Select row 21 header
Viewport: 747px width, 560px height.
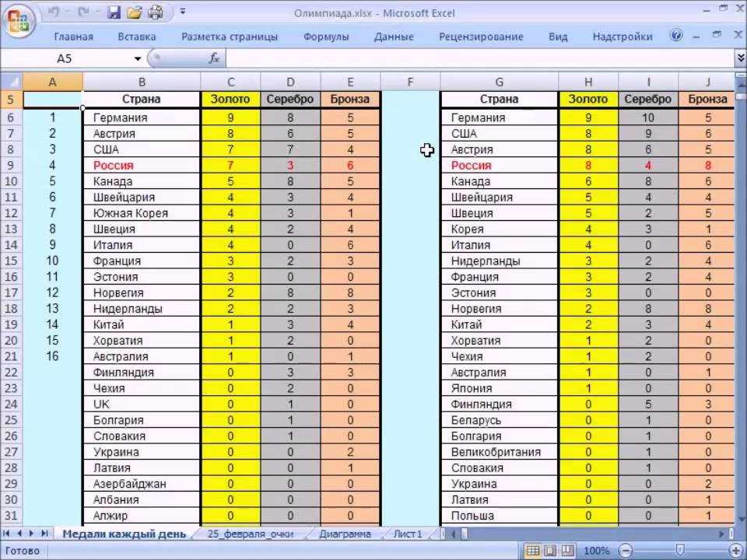pos(12,356)
